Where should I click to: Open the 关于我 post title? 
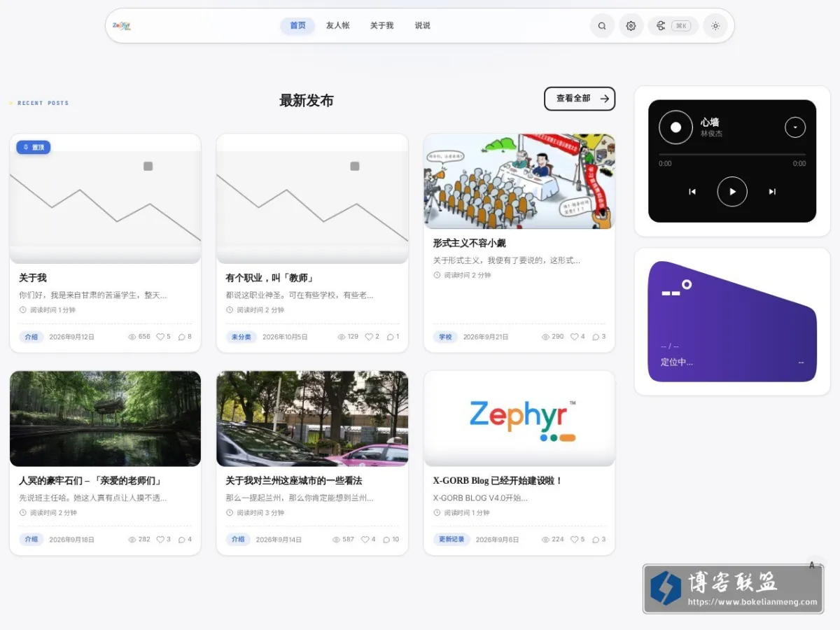tap(33, 278)
